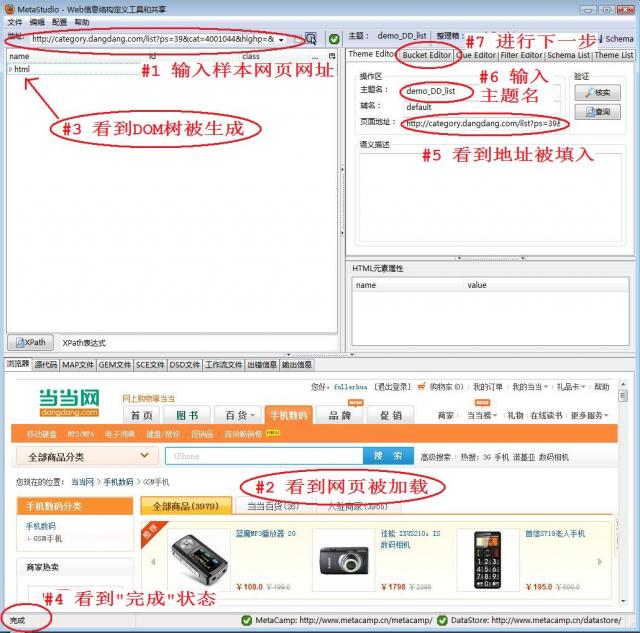
Task: Select the MAP文件 tab
Action: (78, 365)
